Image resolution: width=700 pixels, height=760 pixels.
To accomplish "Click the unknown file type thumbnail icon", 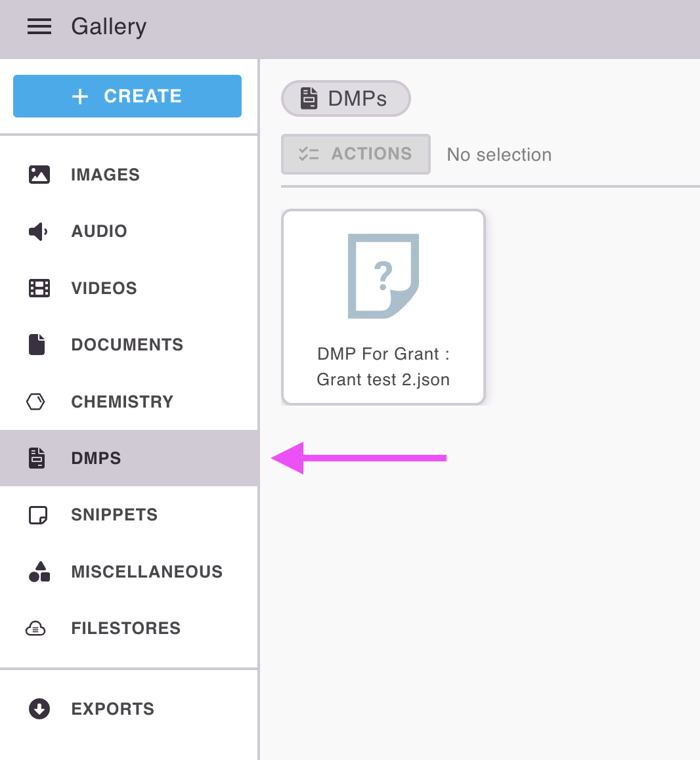I will [x=383, y=276].
